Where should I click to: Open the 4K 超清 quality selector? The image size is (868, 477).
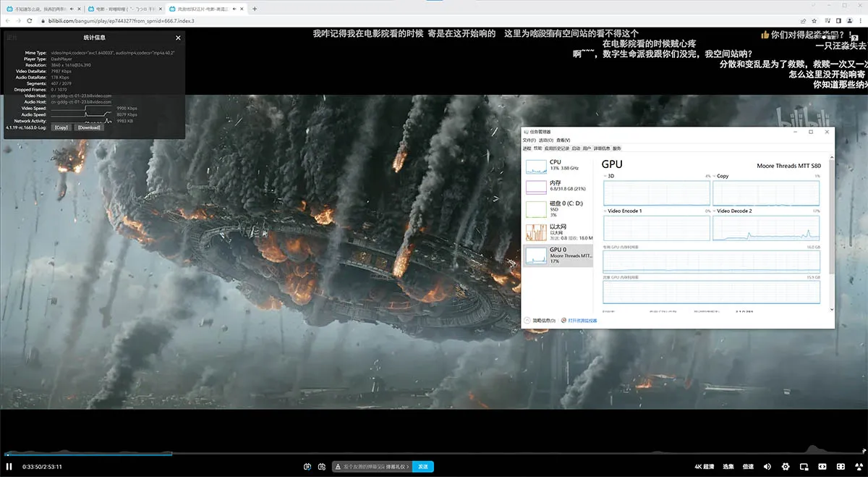click(705, 467)
